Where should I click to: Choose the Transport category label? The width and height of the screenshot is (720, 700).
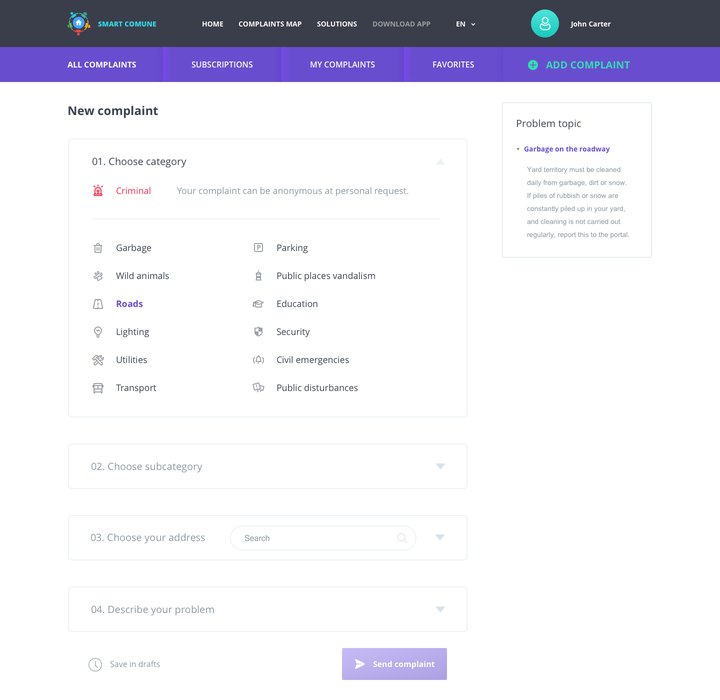(136, 388)
